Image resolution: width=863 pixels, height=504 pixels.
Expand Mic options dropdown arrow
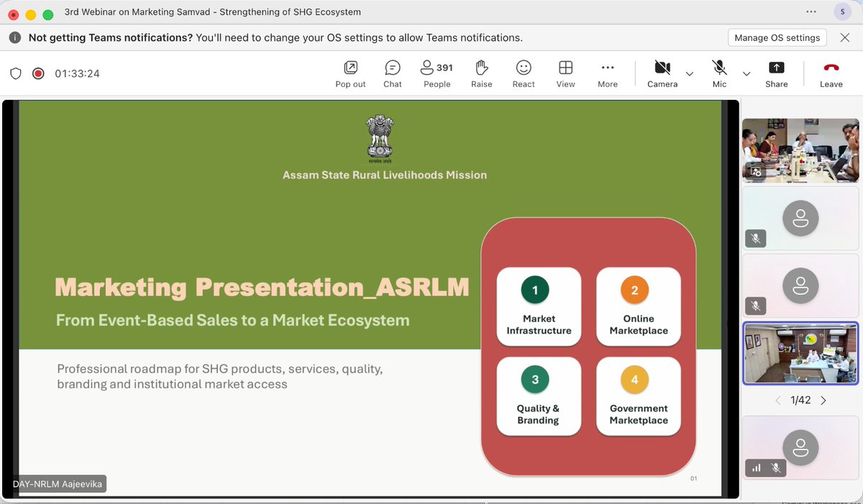point(746,73)
